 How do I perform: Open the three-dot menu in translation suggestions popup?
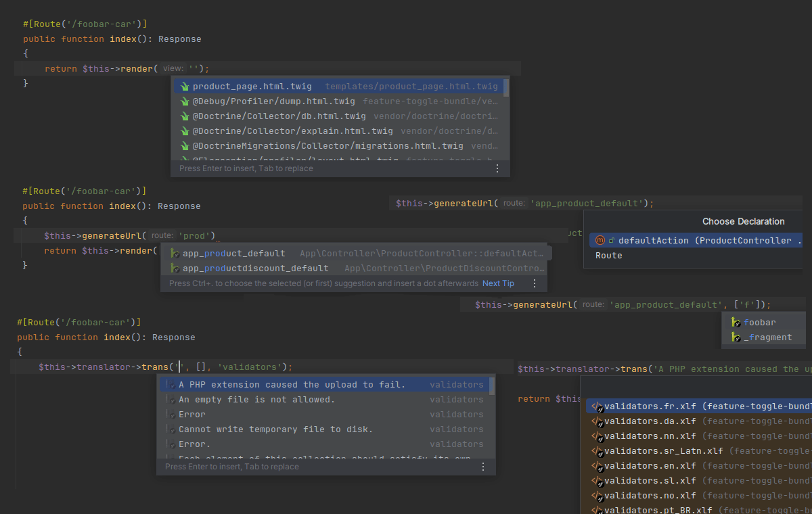click(x=483, y=467)
